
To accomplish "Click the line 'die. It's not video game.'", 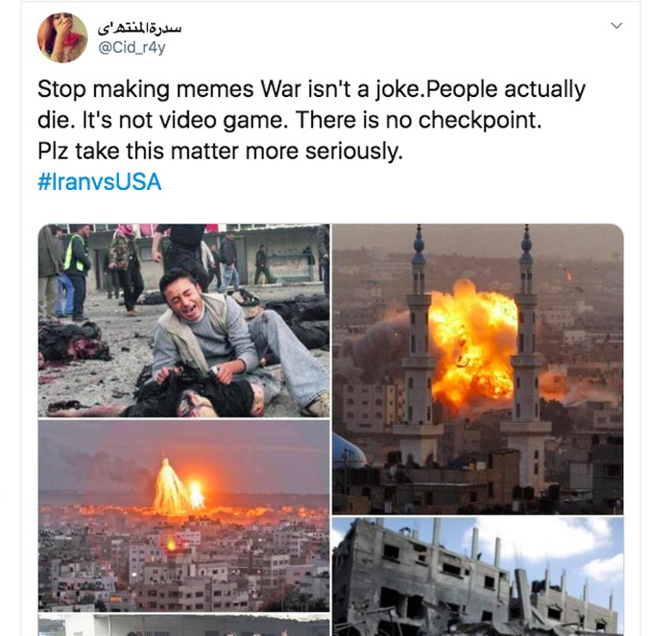I will tap(162, 120).
